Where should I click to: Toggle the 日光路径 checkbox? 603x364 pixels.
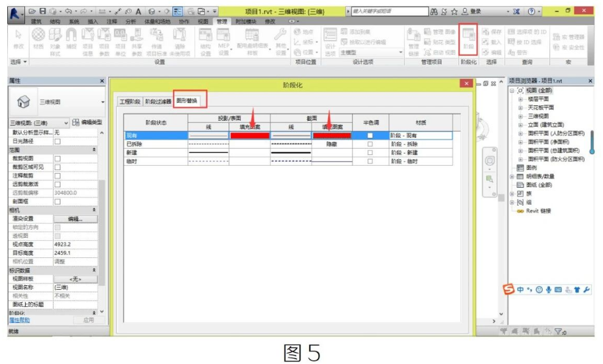pos(57,141)
